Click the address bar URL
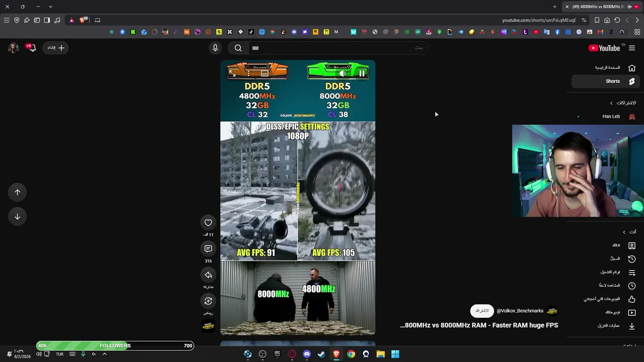This screenshot has width=644, height=362. [x=539, y=20]
